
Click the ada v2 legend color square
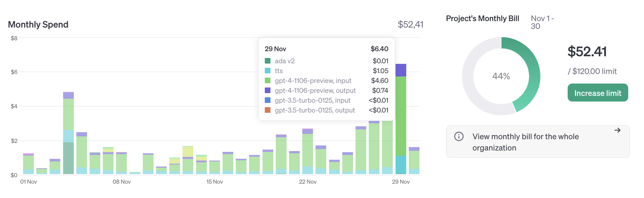(x=268, y=61)
